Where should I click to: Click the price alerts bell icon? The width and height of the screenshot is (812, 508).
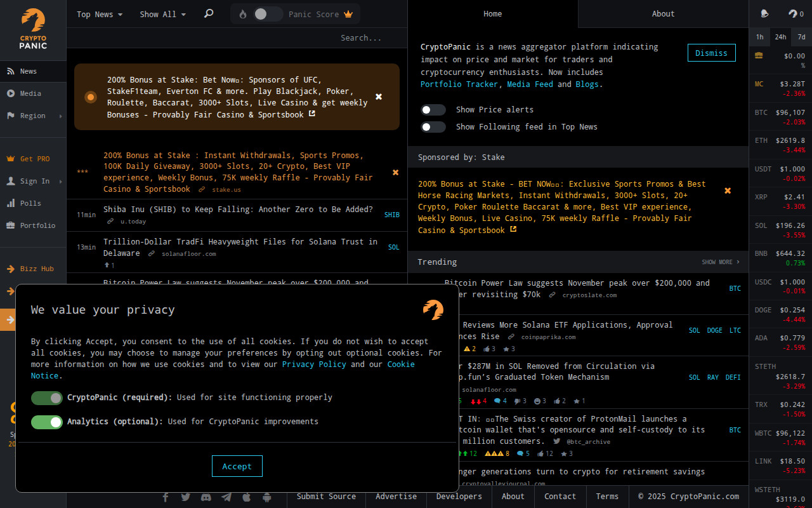coord(764,13)
